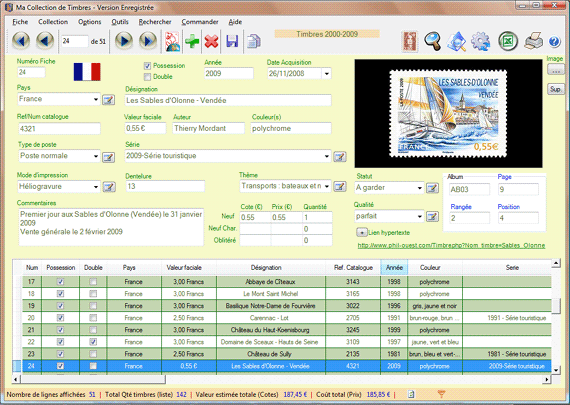Click the stamp world map icon

(172, 41)
